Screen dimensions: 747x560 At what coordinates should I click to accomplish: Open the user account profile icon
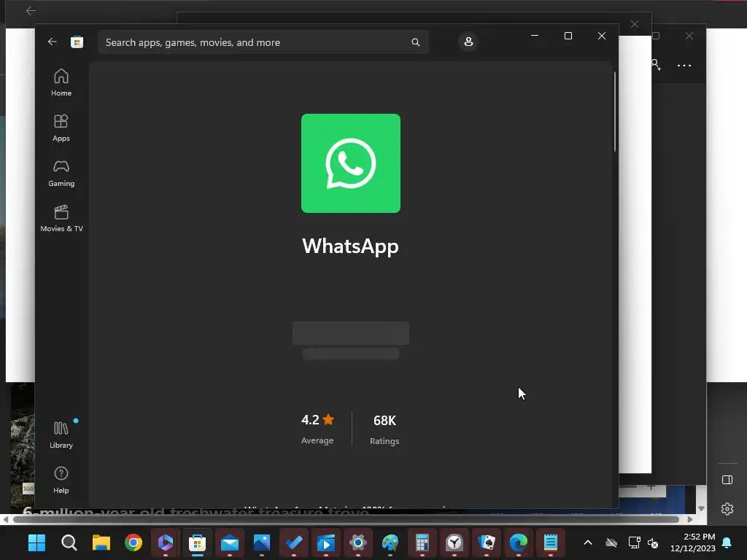[468, 42]
